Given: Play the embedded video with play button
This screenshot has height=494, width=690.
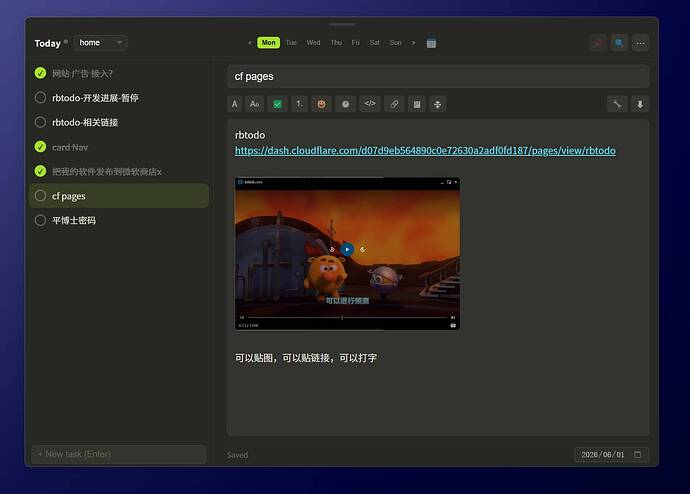Looking at the screenshot, I should 347,249.
